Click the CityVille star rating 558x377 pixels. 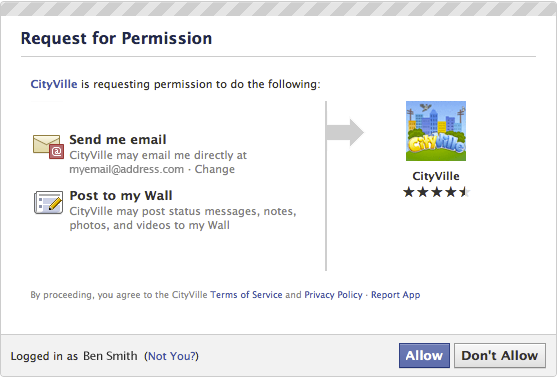437,192
